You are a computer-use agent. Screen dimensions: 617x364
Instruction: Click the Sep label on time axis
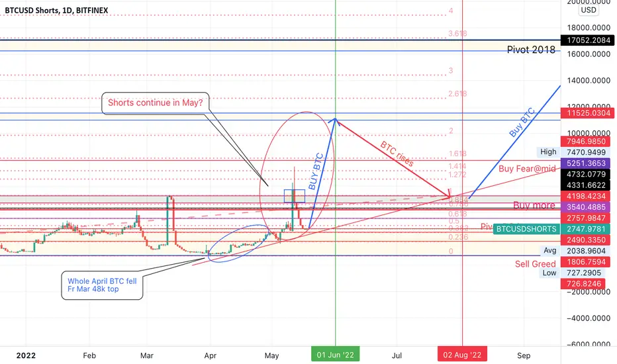click(524, 355)
